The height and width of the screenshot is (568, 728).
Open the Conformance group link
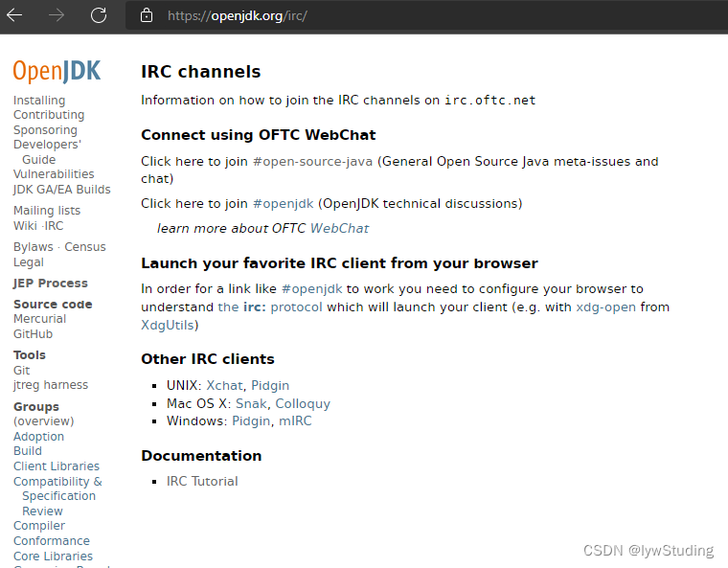point(52,541)
